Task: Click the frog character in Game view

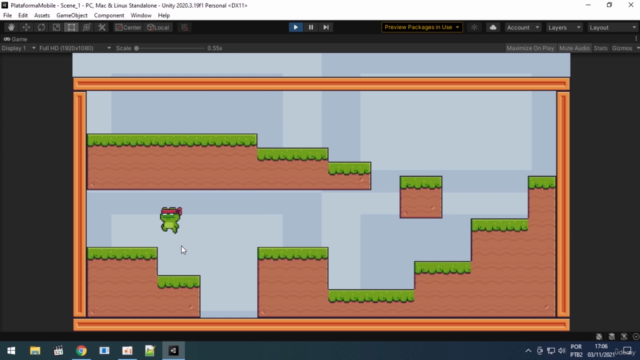Action: pyautogui.click(x=171, y=220)
